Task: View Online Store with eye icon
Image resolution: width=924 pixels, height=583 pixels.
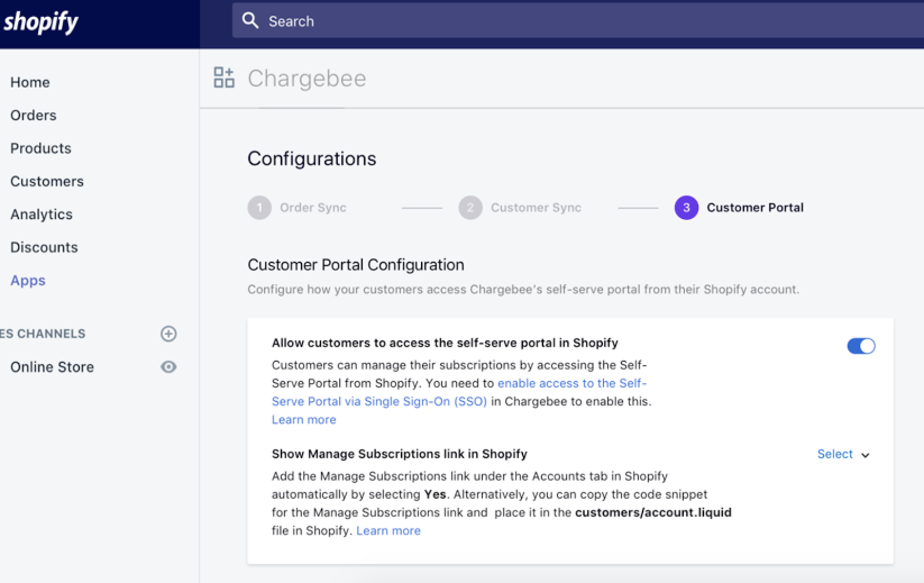Action: tap(169, 367)
